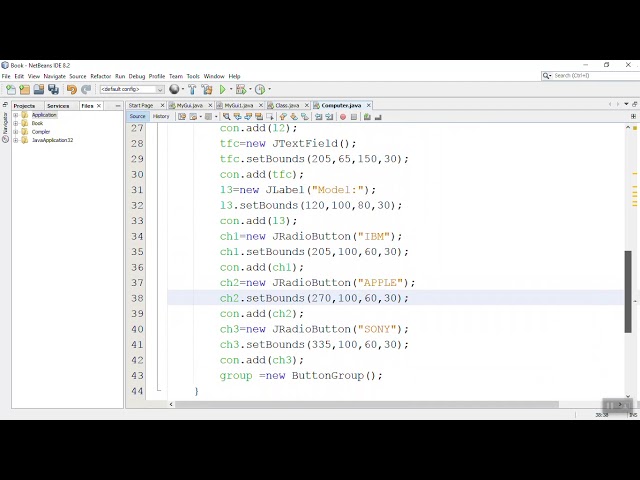This screenshot has width=640, height=480.
Task: Open the Projects panel tab
Action: pyautogui.click(x=24, y=106)
